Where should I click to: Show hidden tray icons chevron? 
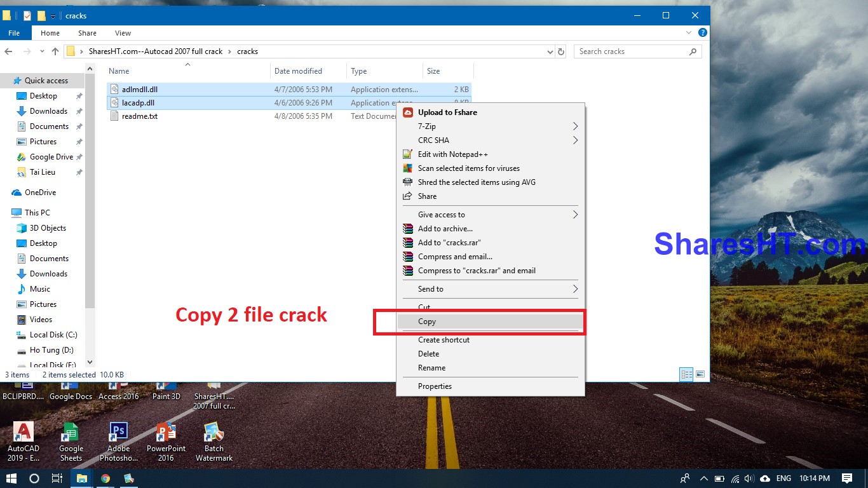(703, 478)
